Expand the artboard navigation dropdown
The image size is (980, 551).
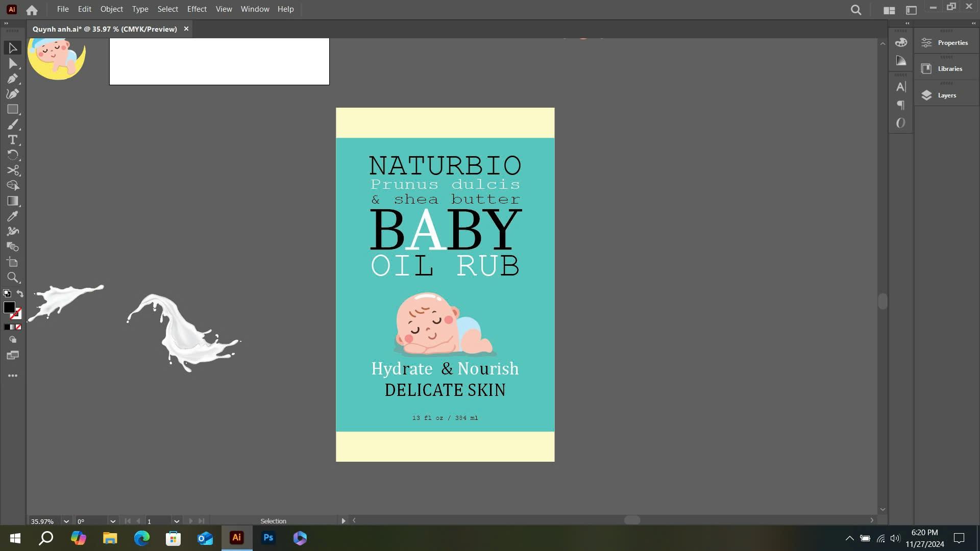(x=177, y=521)
